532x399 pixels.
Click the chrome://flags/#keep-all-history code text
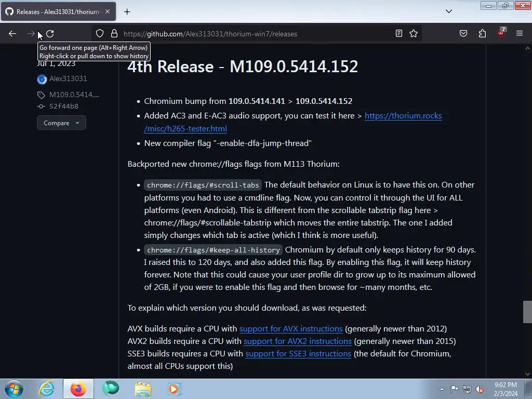coord(214,250)
